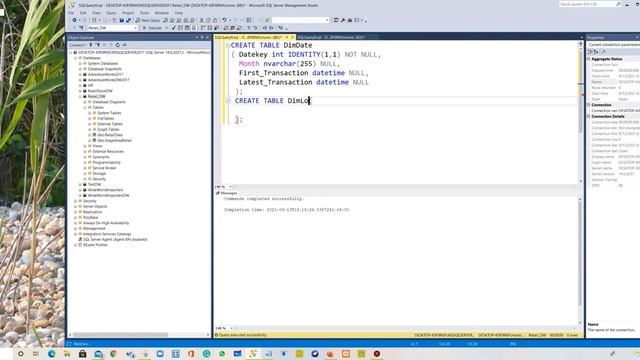Select the System Tables folder
This screenshot has width=640, height=360.
coord(109,113)
